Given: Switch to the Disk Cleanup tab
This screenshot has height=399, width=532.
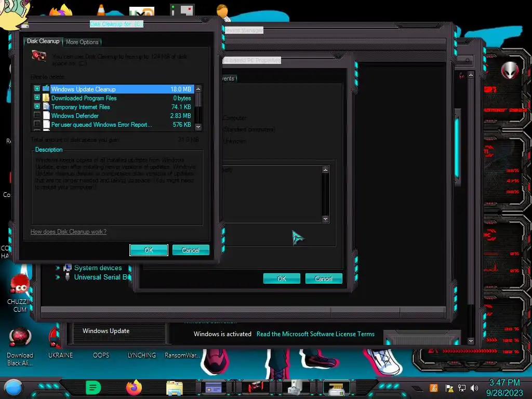Looking at the screenshot, I should point(43,41).
